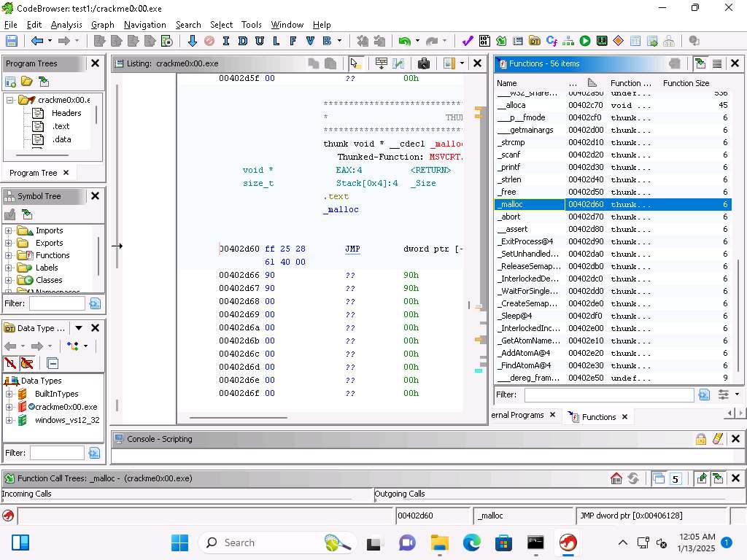Open the Memory Map chip icon
This screenshot has width=747, height=560.
click(x=602, y=42)
